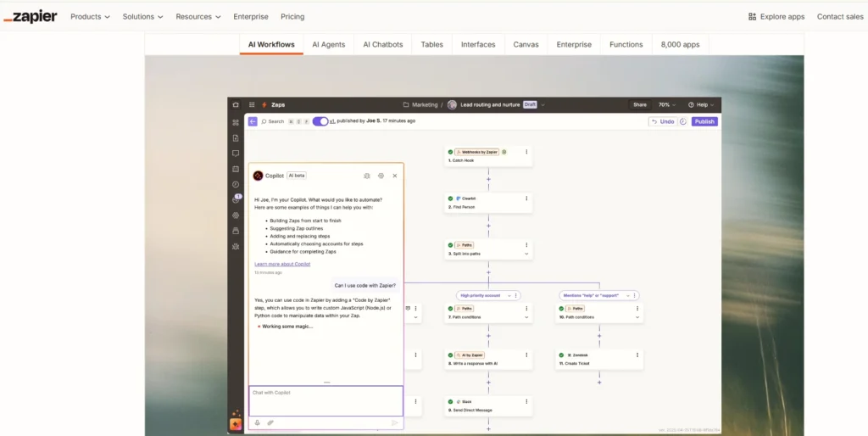Select the Slack Send Direct Message step
Image resolution: width=868 pixels, height=436 pixels.
[x=488, y=406]
